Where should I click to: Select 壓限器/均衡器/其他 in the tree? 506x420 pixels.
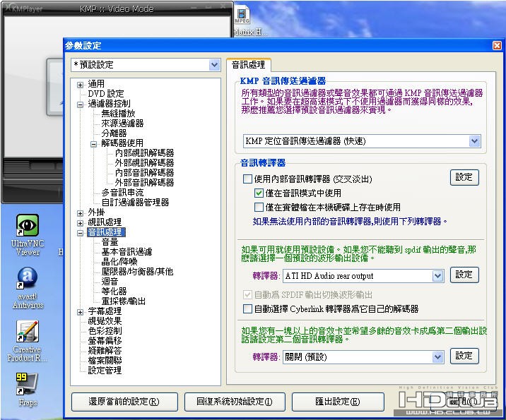137,272
